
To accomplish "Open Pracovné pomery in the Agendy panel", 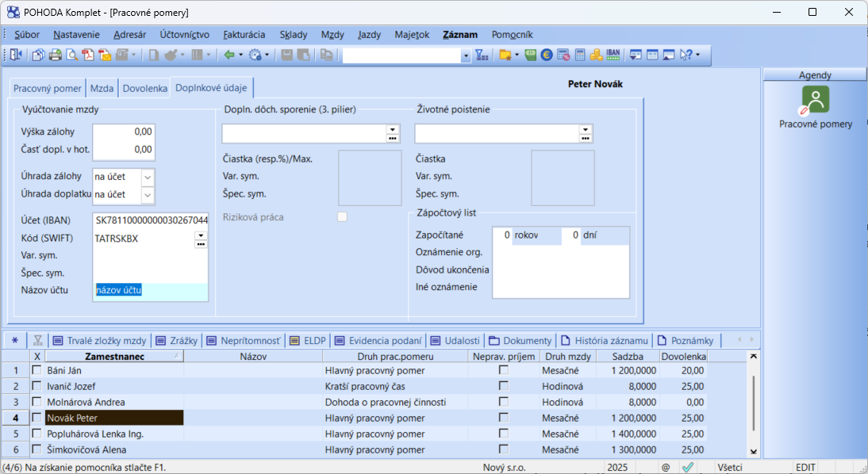I will (x=815, y=108).
